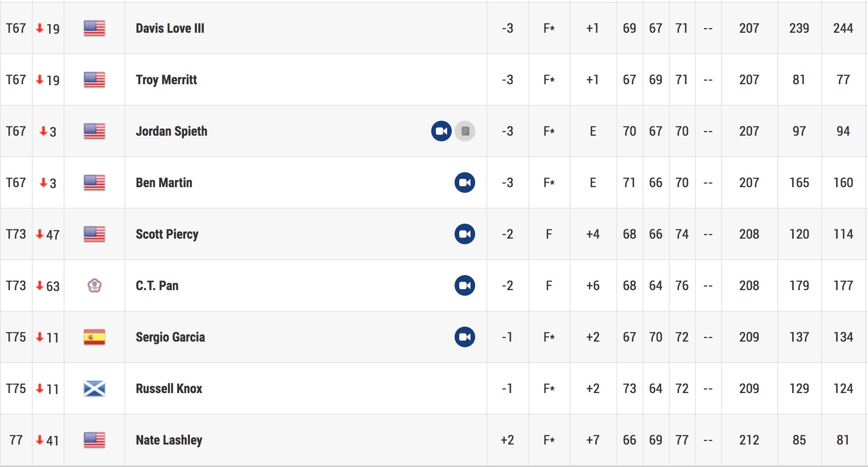Click Sergio Garcia's Spain flag
868x467 pixels.
tap(94, 337)
